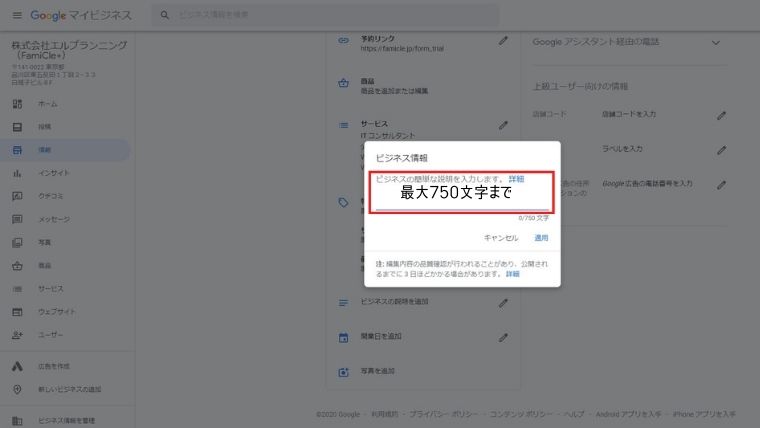Open the プライバシー ポリシー footer link
Viewport: 760px width, 428px height.
443,414
